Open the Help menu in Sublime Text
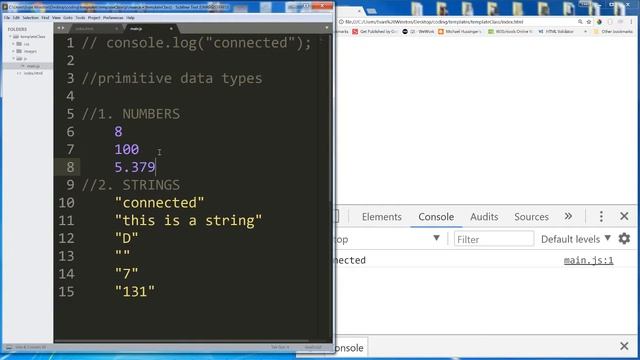This screenshot has height=360, width=640. [130, 18]
